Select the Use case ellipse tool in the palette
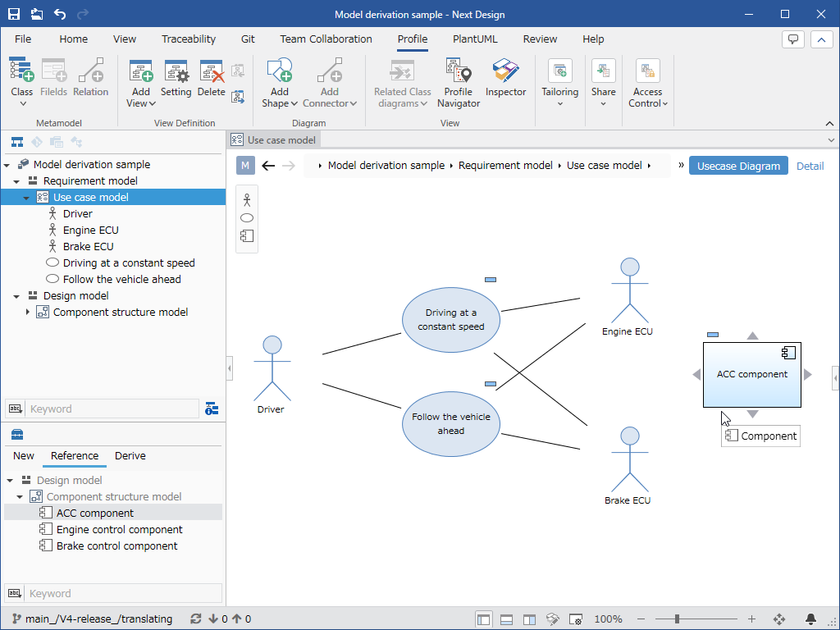 pyautogui.click(x=246, y=217)
